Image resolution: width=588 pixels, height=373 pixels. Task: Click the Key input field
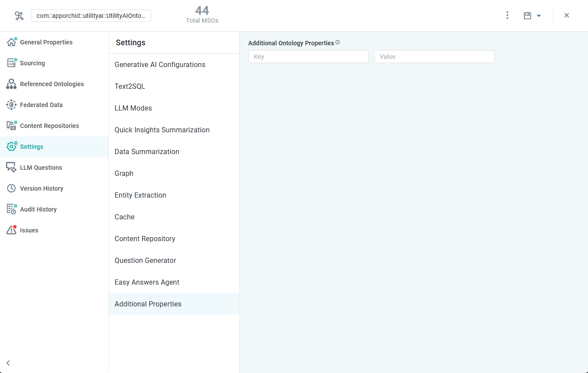308,57
